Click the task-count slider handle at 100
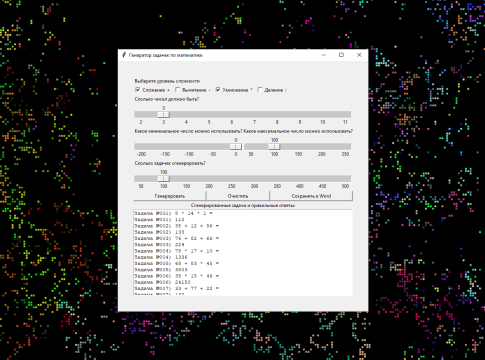This screenshot has width=485, height=360. point(163,179)
